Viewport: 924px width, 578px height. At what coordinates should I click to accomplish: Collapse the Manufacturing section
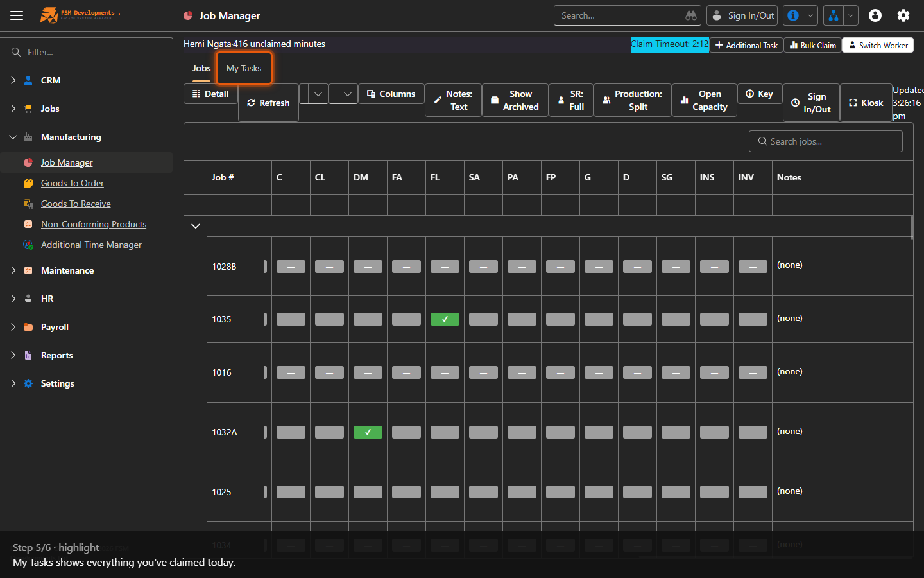point(13,137)
